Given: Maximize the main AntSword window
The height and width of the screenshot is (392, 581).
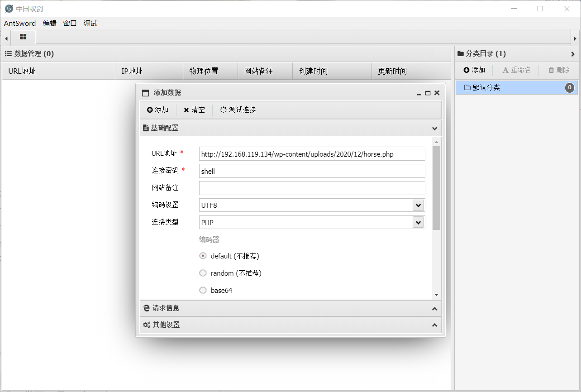Looking at the screenshot, I should pyautogui.click(x=540, y=9).
